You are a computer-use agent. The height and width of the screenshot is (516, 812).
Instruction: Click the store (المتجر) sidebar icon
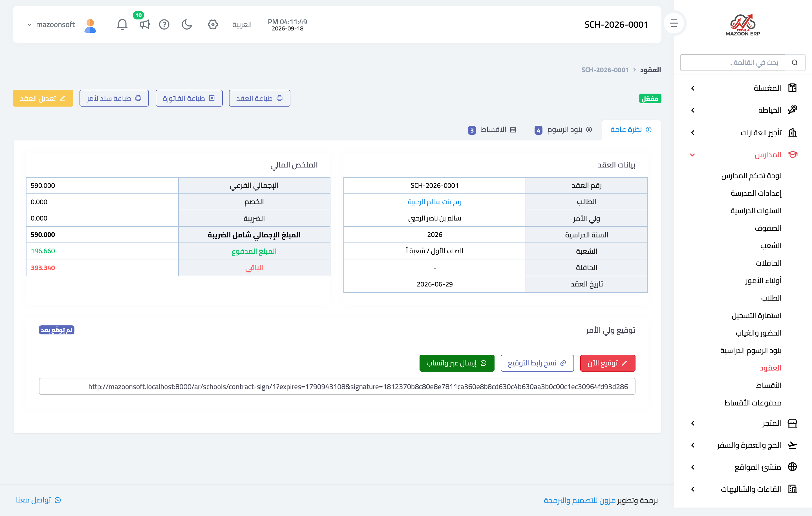792,423
